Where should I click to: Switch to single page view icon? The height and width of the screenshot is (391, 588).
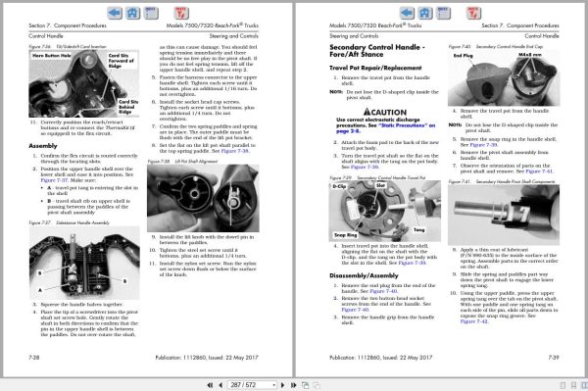563,385
